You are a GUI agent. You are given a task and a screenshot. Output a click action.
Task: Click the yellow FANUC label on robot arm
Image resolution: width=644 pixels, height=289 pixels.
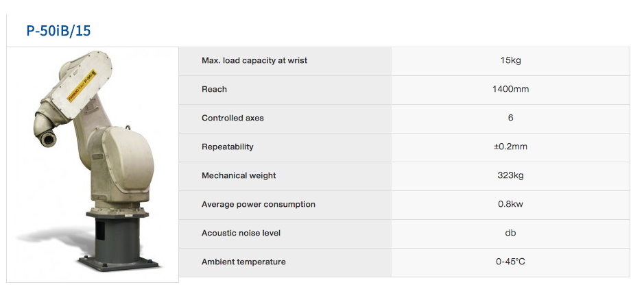[82, 86]
